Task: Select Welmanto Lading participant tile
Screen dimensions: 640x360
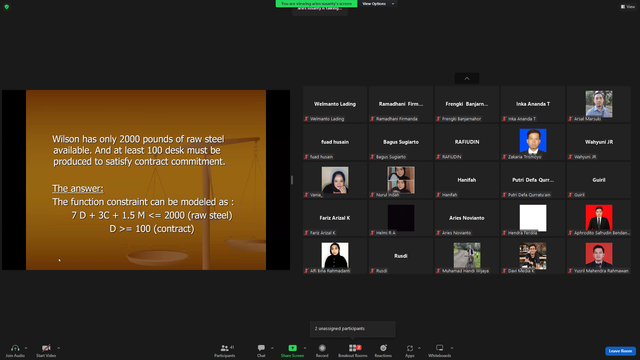Action: (x=335, y=104)
